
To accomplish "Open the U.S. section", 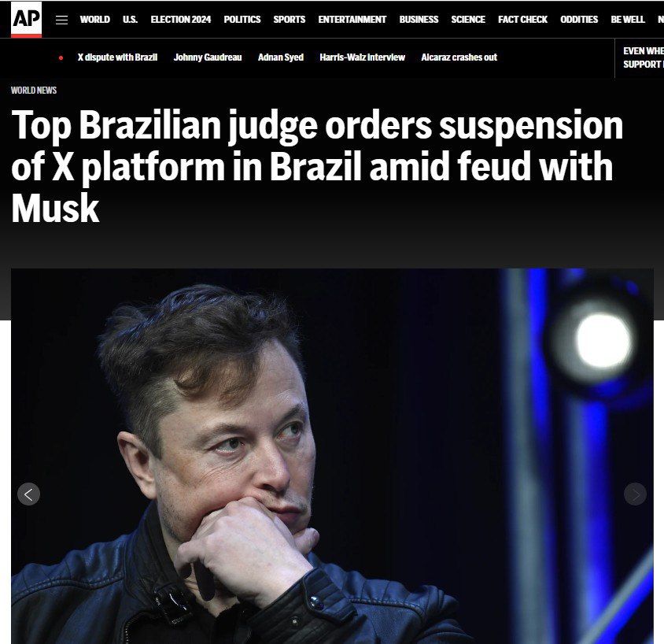I will click(x=130, y=20).
